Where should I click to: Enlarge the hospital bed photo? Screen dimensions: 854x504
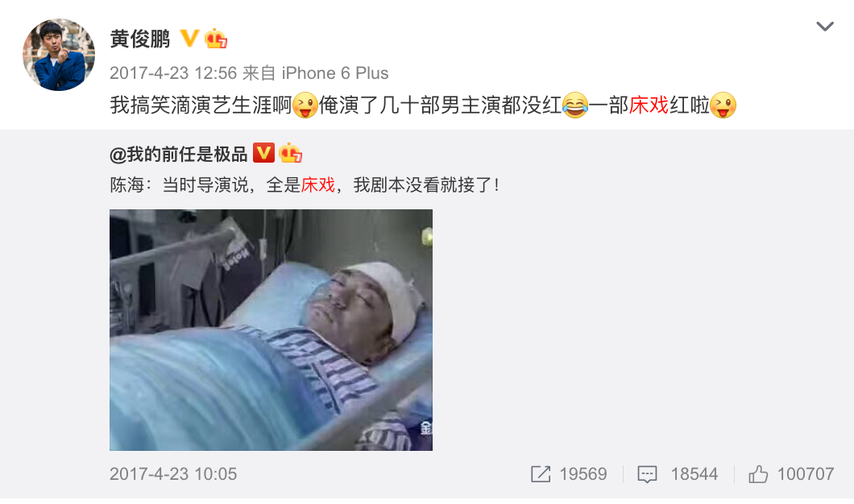coord(272,330)
